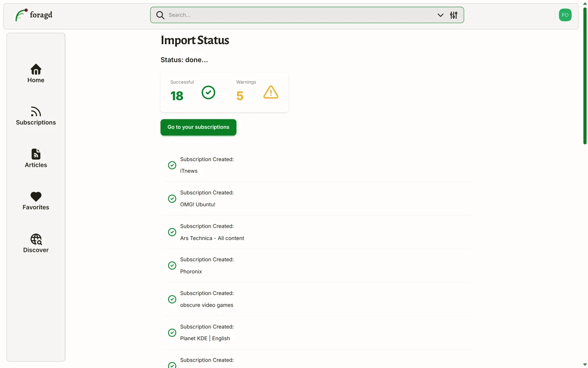Screen dimensions: 588x368
Task: Click the check icon beside Phoronix
Action: coord(172,266)
